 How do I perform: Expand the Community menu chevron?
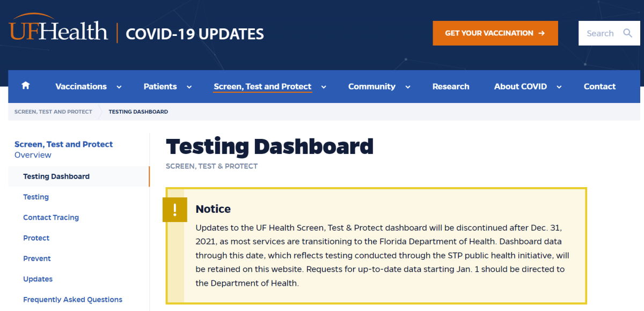tap(408, 87)
